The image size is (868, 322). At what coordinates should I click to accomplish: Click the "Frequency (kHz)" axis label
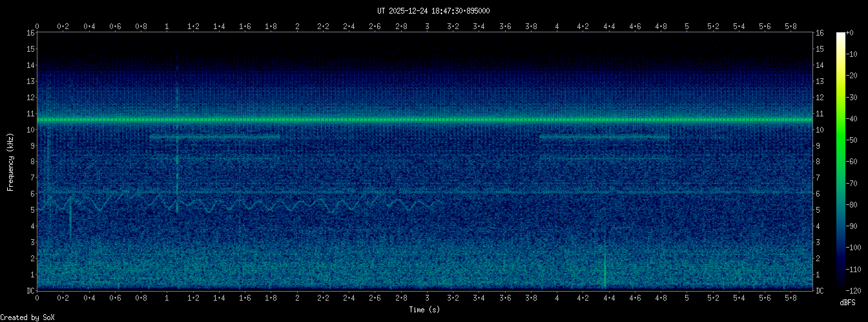[10, 162]
